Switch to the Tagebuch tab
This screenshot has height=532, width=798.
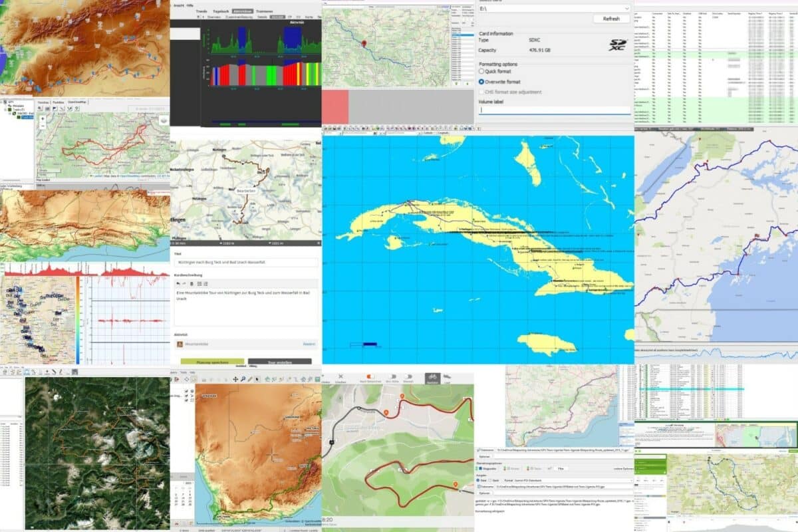221,11
